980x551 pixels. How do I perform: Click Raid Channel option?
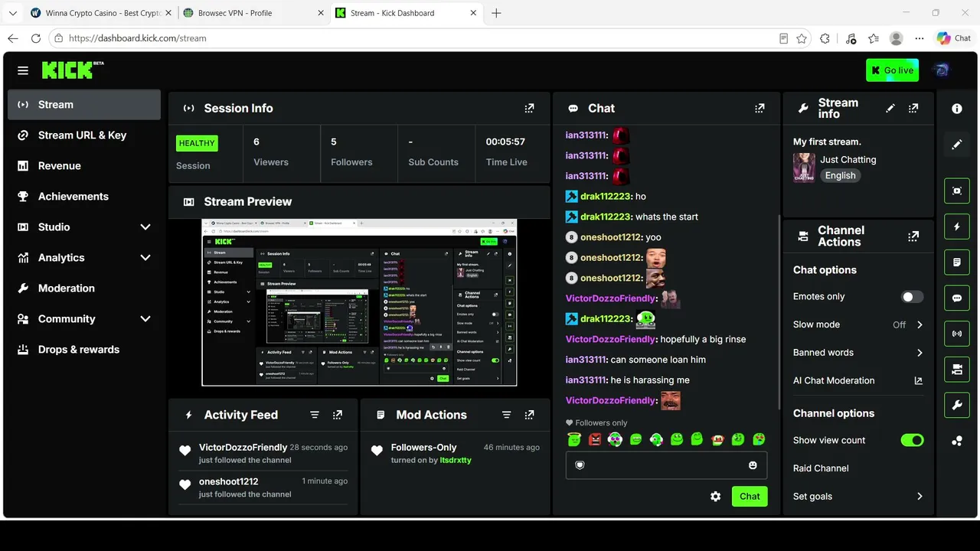(x=821, y=468)
